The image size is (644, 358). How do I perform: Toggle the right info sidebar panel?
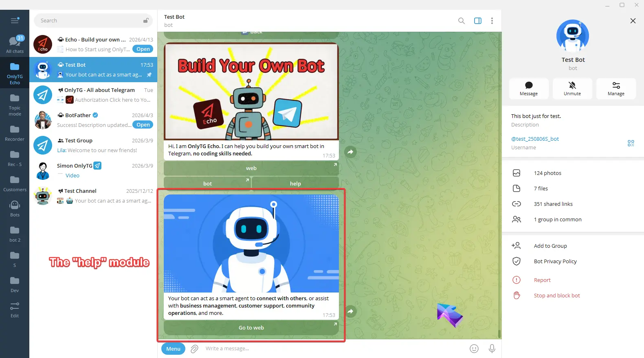click(477, 21)
